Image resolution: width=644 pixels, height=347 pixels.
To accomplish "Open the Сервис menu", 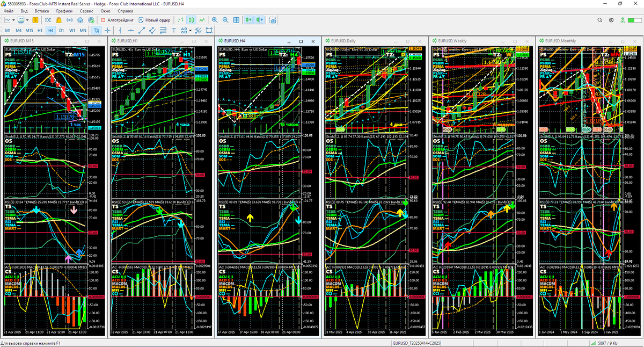I will tap(86, 11).
